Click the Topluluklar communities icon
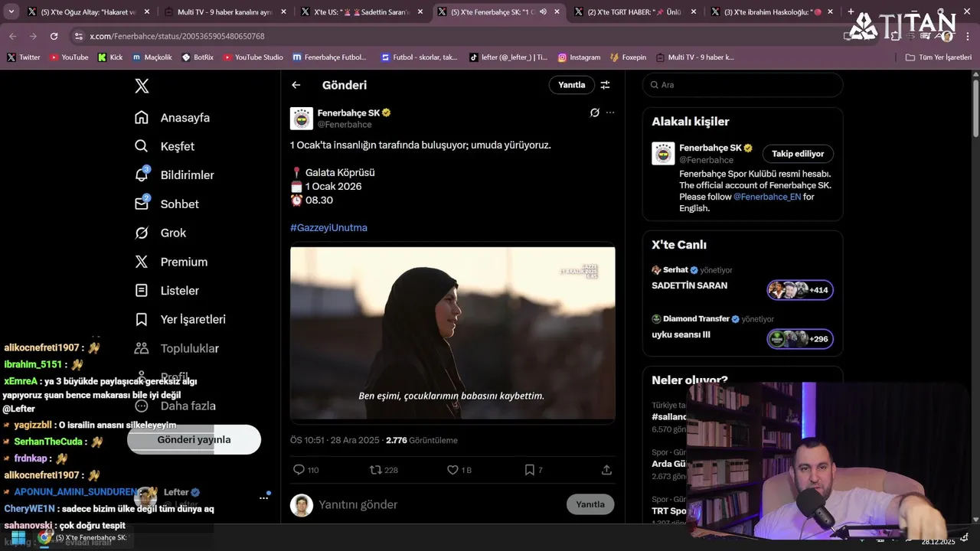 pos(142,348)
